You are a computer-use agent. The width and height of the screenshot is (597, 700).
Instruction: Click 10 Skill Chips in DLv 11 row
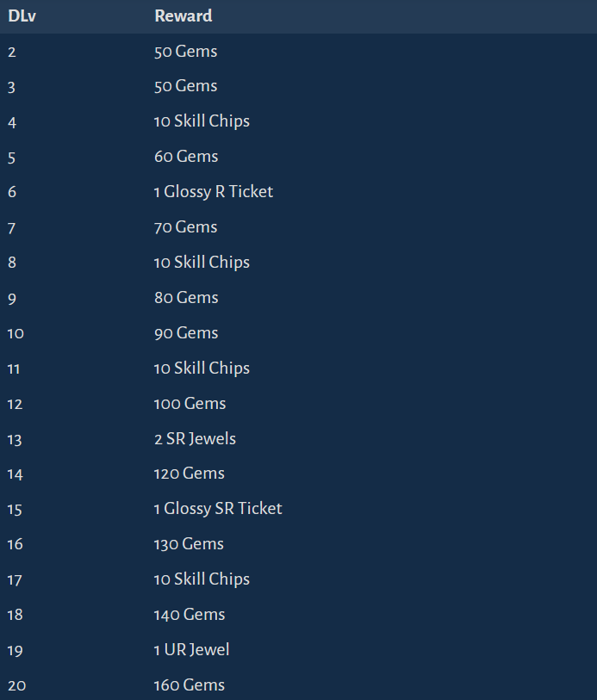pyautogui.click(x=202, y=369)
